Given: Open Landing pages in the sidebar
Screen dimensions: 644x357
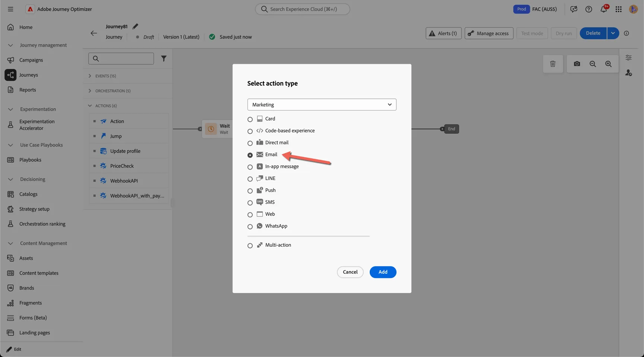Looking at the screenshot, I should pyautogui.click(x=35, y=333).
